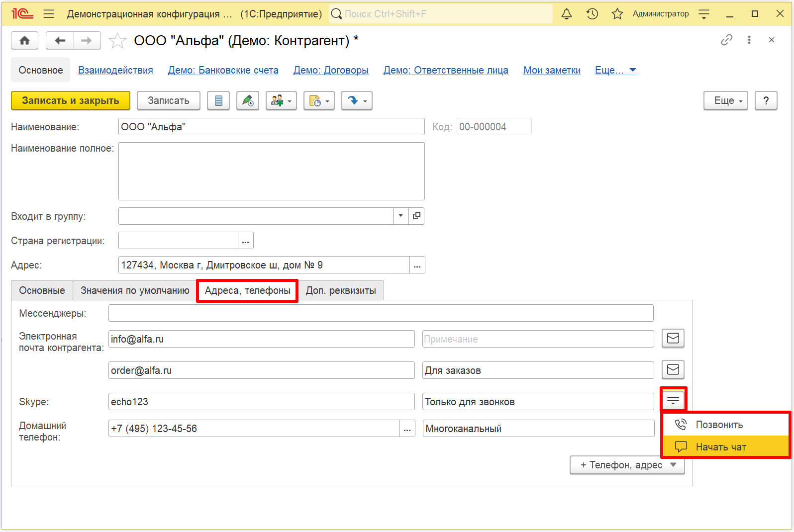Screen dimensions: 794x532
Task: Click the Skype echo123 field
Action: pos(262,401)
